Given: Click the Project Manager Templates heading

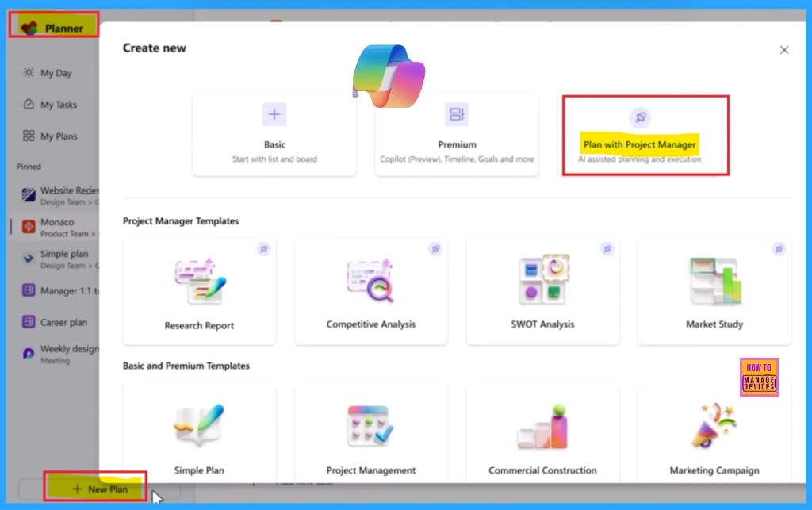Looking at the screenshot, I should click(x=181, y=221).
